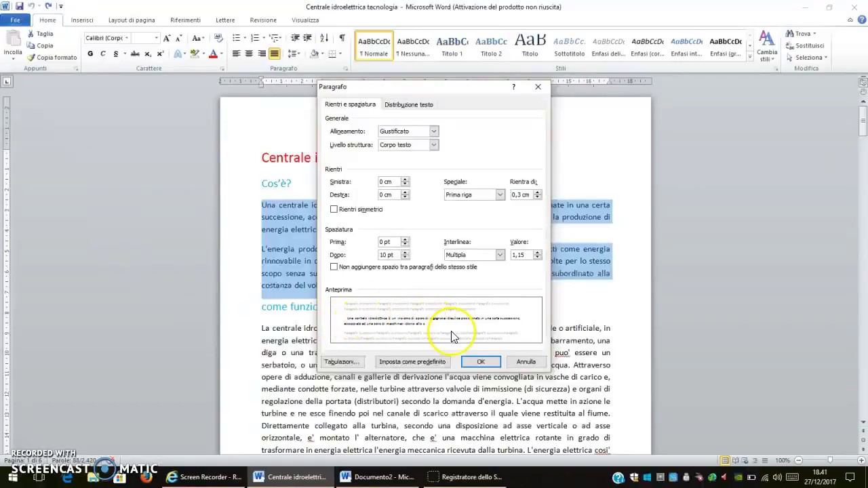Open the Inserisci ribbon tab
The height and width of the screenshot is (488, 868).
point(82,20)
